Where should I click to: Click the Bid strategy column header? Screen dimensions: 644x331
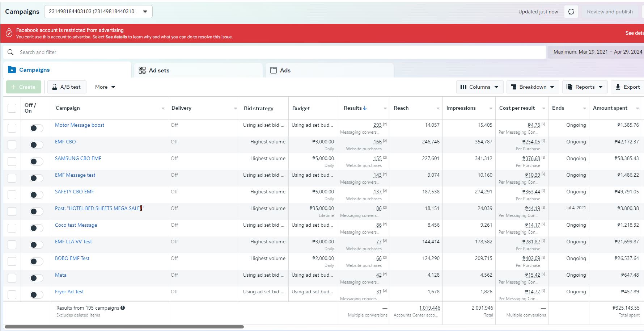tap(259, 108)
